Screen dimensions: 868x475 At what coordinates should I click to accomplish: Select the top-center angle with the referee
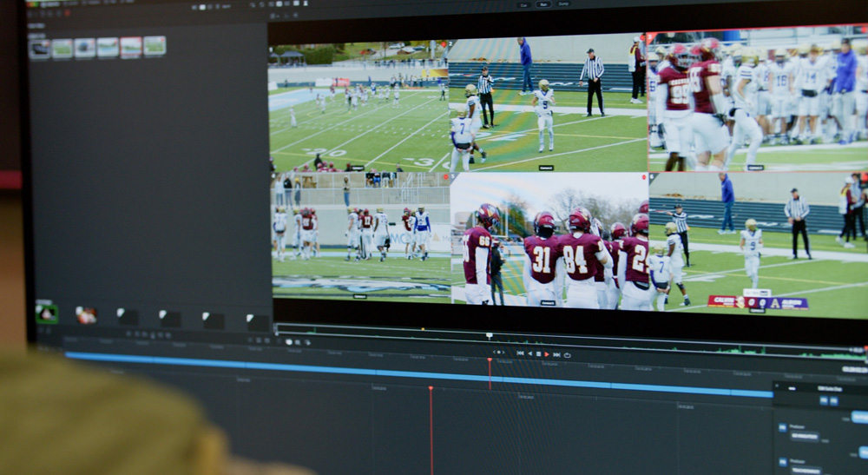click(x=547, y=102)
